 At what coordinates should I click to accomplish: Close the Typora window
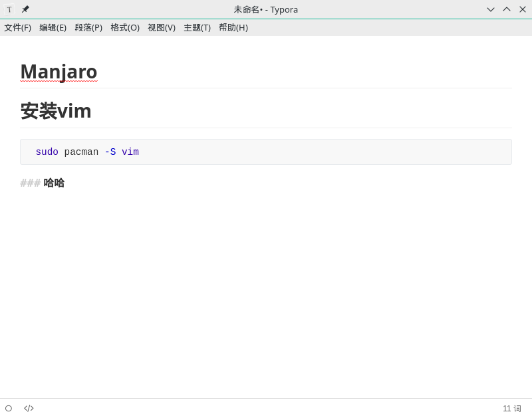tap(523, 9)
